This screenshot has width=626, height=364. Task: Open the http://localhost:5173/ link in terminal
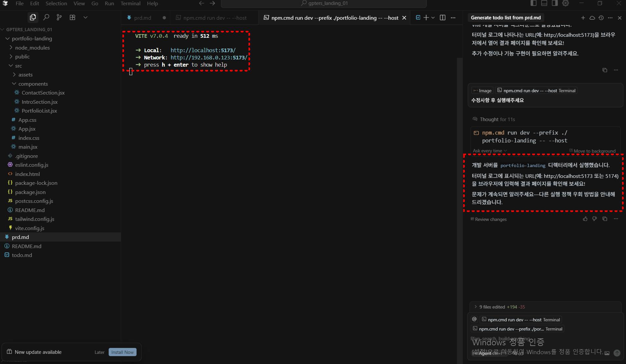pos(203,50)
